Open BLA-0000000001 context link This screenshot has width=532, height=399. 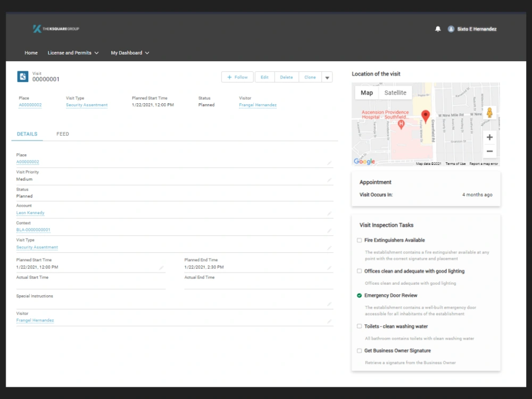(33, 230)
